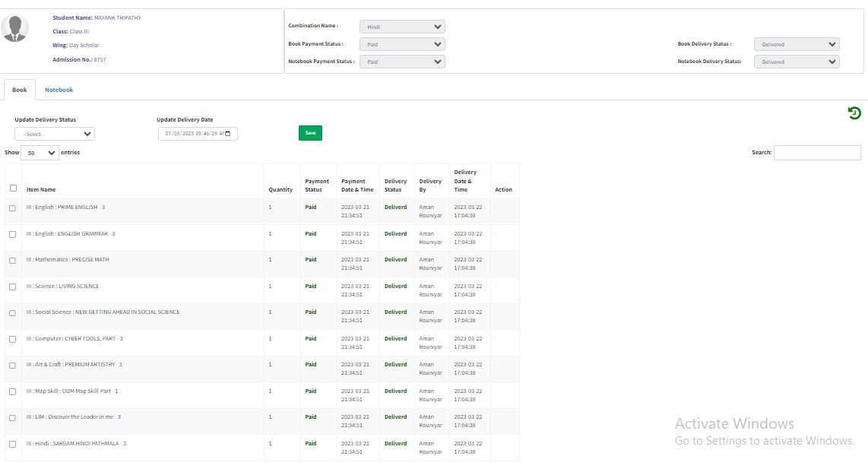Open calendar picker in Update Delivery Date field
The height and width of the screenshot is (472, 868).
[x=228, y=134]
